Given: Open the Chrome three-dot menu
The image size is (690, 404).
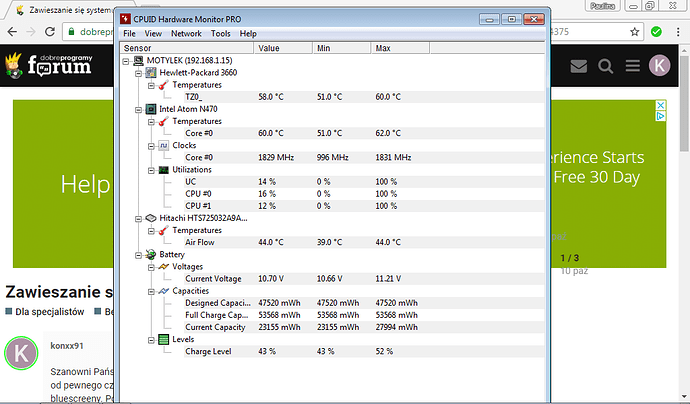Looking at the screenshot, I should point(678,32).
